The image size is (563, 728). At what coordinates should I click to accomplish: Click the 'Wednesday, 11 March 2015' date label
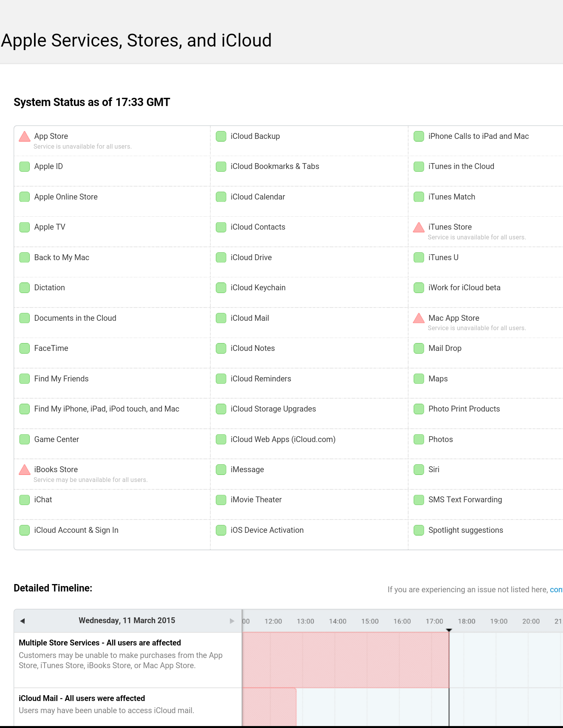127,620
